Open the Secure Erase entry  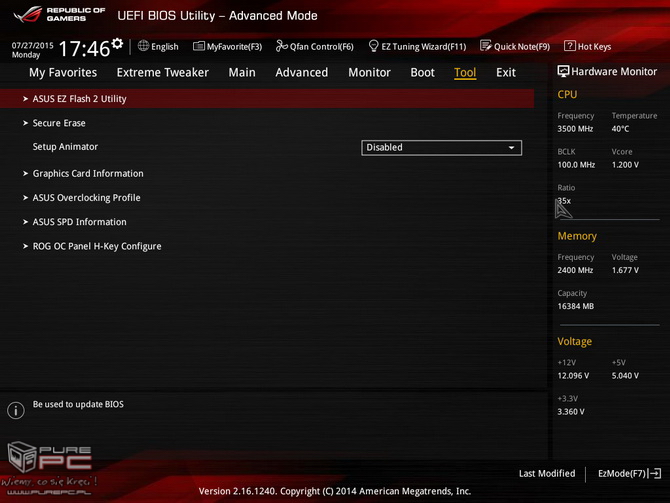[x=59, y=123]
